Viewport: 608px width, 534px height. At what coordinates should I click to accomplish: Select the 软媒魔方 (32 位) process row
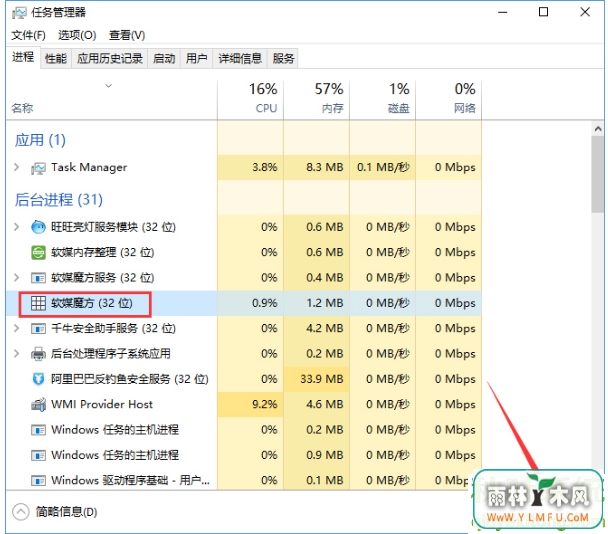pyautogui.click(x=244, y=303)
